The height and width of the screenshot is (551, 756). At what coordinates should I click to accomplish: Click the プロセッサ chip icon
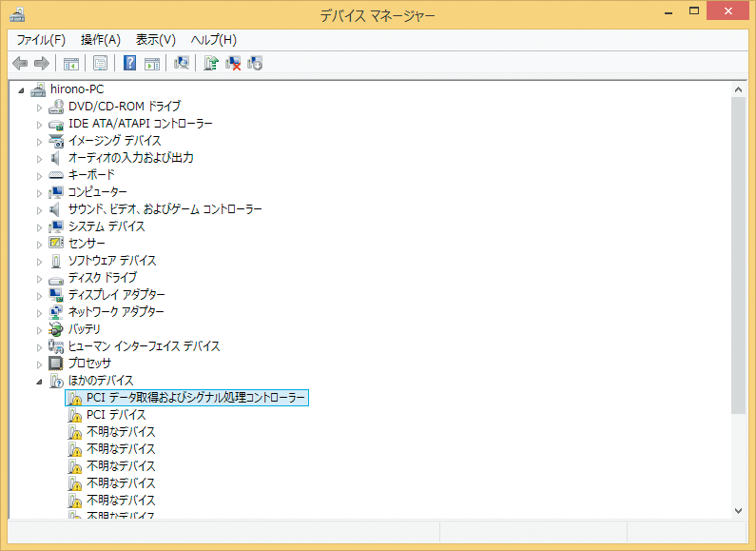coord(56,363)
